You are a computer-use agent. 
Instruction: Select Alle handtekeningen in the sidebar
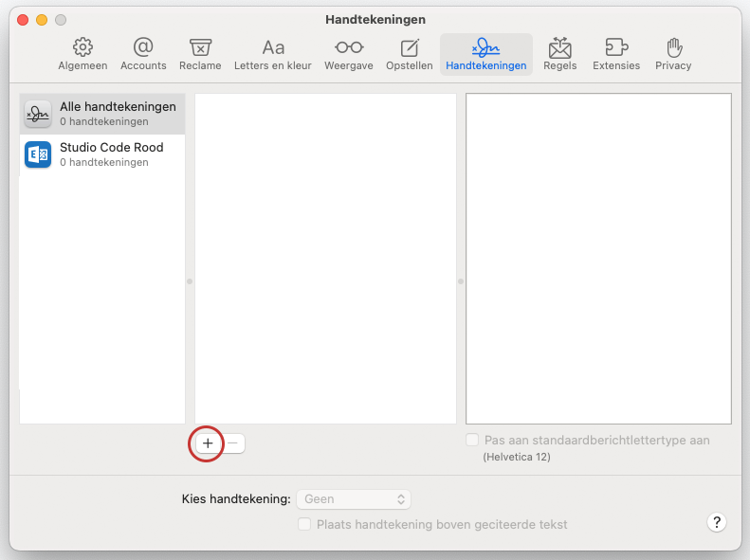pyautogui.click(x=102, y=114)
